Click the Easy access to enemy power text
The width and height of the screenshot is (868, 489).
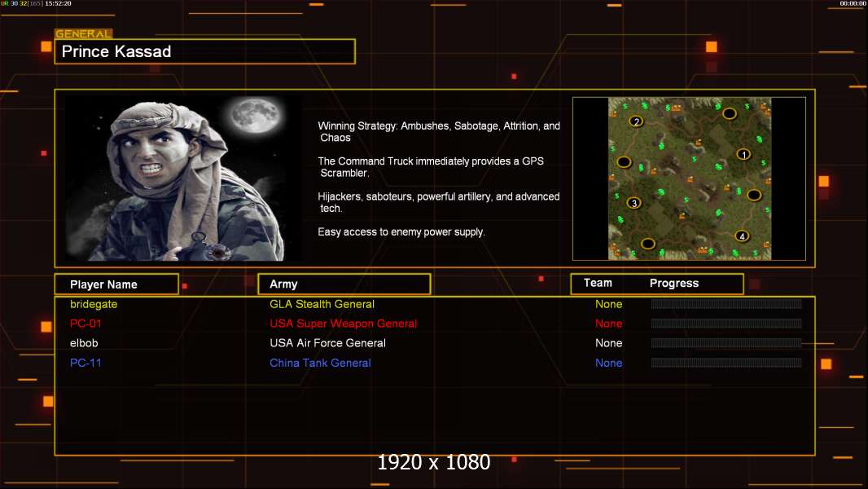(401, 232)
